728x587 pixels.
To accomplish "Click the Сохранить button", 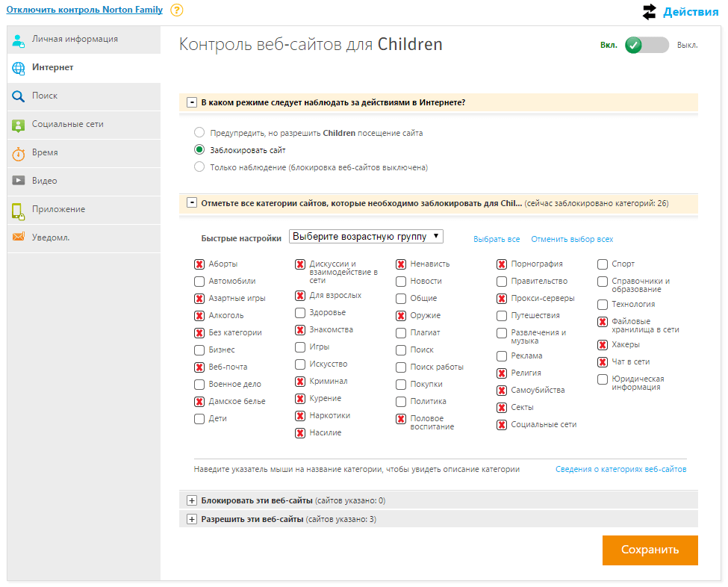I will click(x=650, y=550).
